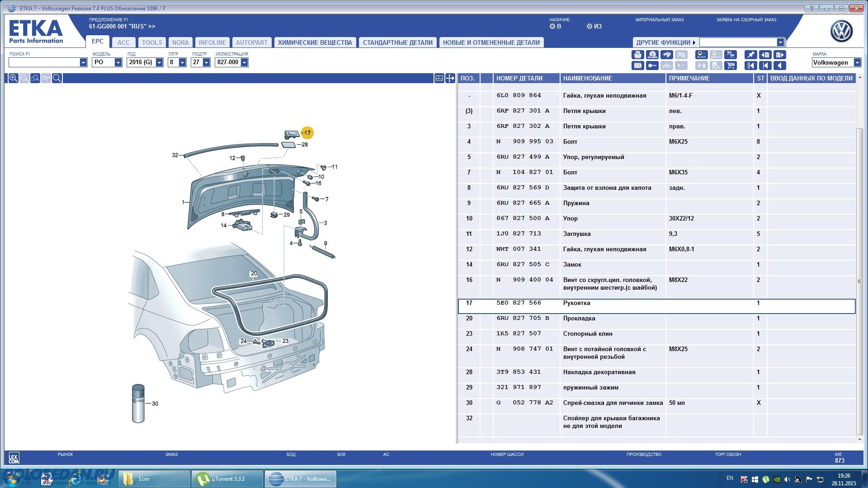Open µTorrent from the Windows taskbar

227,479
